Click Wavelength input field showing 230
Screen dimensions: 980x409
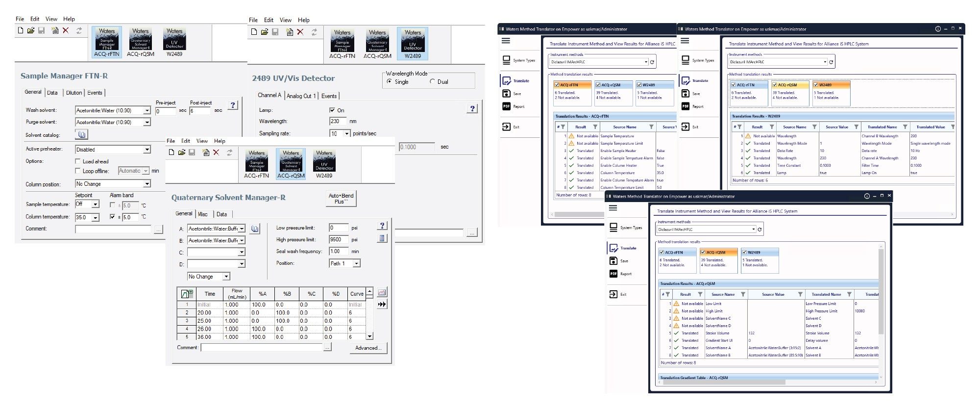pyautogui.click(x=338, y=121)
